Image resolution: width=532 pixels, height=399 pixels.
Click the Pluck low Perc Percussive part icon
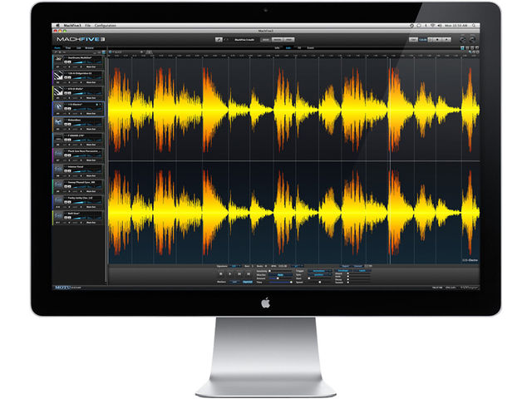(58, 153)
